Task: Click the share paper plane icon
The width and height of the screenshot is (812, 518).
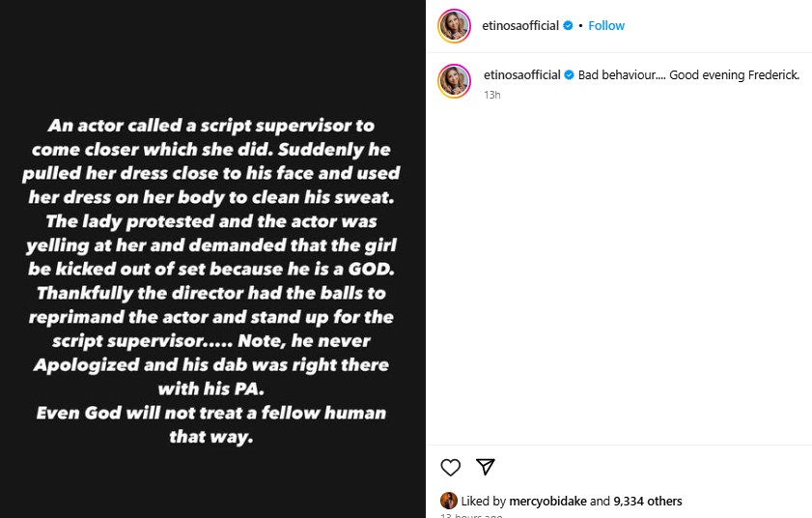Action: (x=487, y=468)
